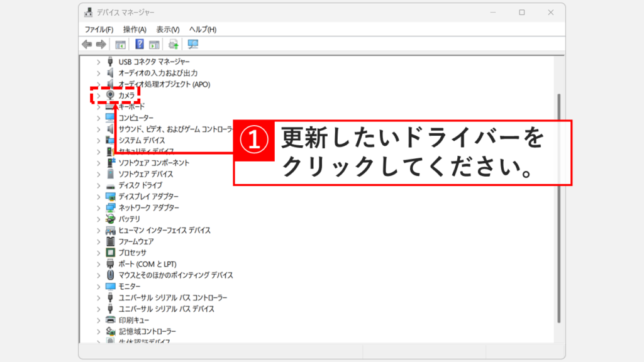Toggle the console tree pane icon
644x362 pixels.
point(119,44)
